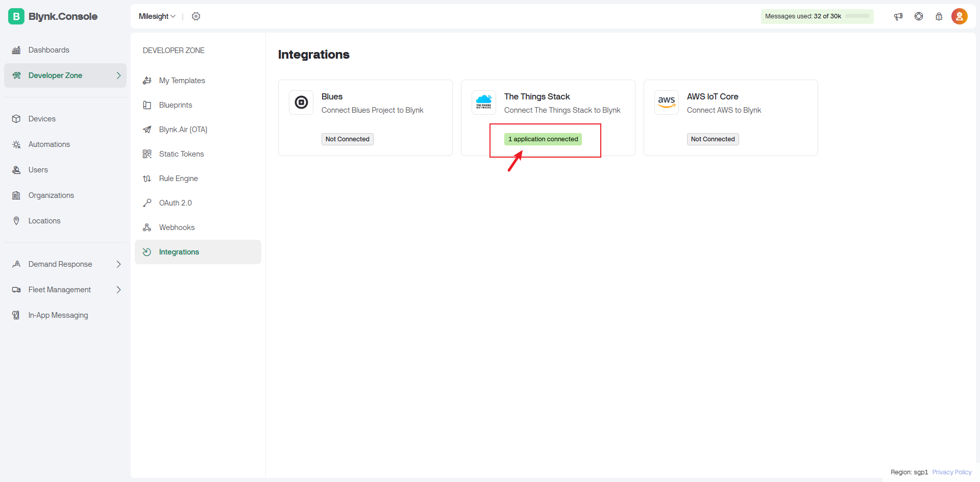The width and height of the screenshot is (980, 482).
Task: Click the Fleet Management truck icon
Action: click(16, 290)
